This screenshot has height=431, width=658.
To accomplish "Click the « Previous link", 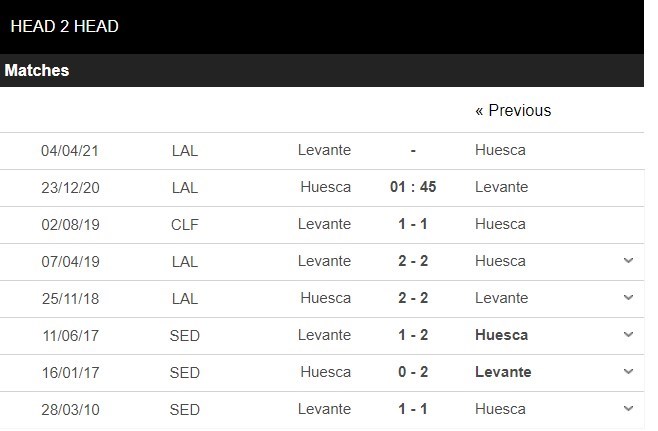I will 513,111.
